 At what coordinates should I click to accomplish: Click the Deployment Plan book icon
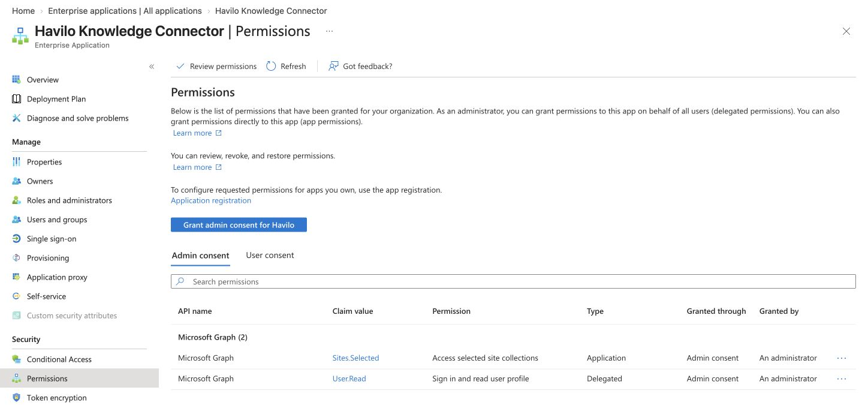tap(17, 99)
